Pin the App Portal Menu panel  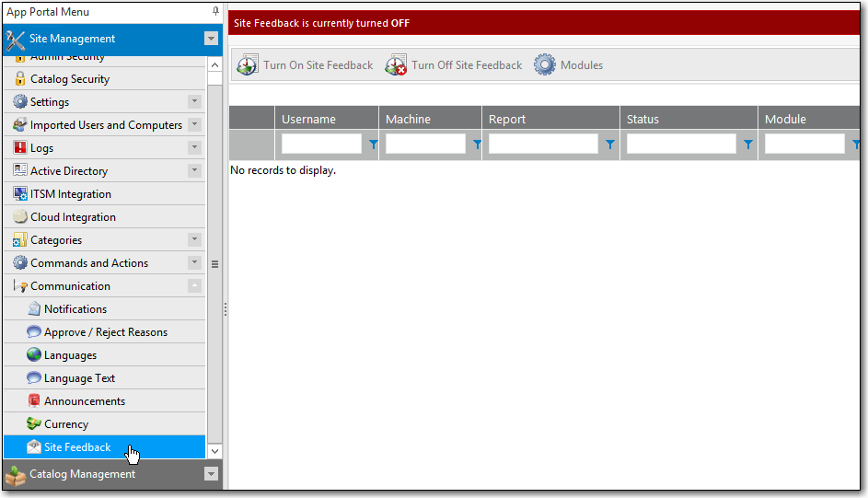215,12
